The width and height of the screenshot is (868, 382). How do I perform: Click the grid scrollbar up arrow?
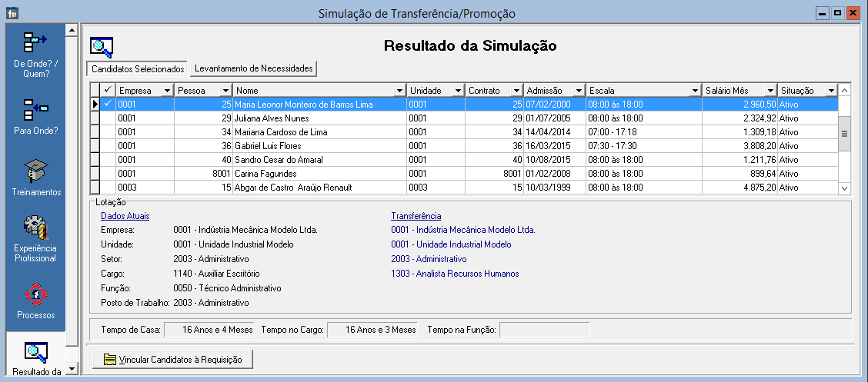(844, 90)
